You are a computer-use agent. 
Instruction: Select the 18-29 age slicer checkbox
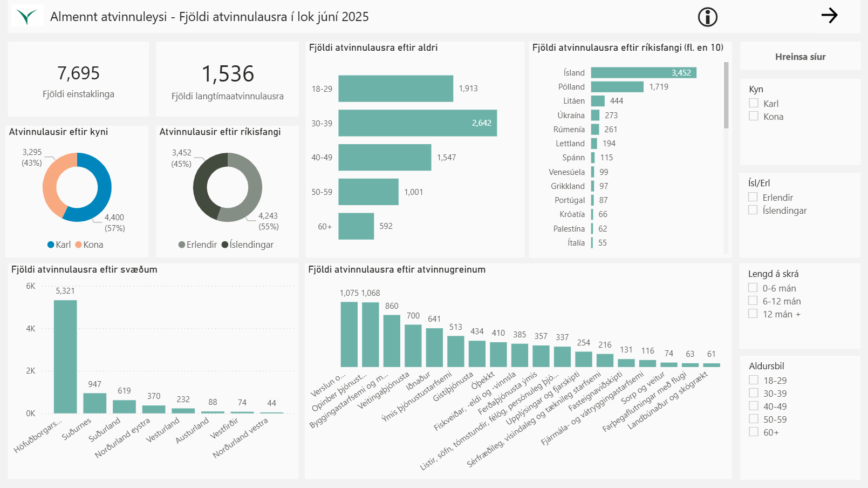click(x=754, y=380)
